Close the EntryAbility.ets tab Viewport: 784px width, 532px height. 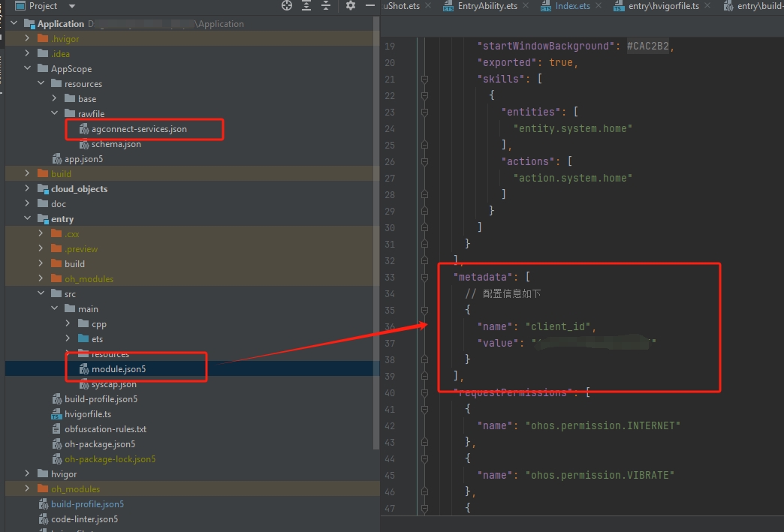point(526,5)
